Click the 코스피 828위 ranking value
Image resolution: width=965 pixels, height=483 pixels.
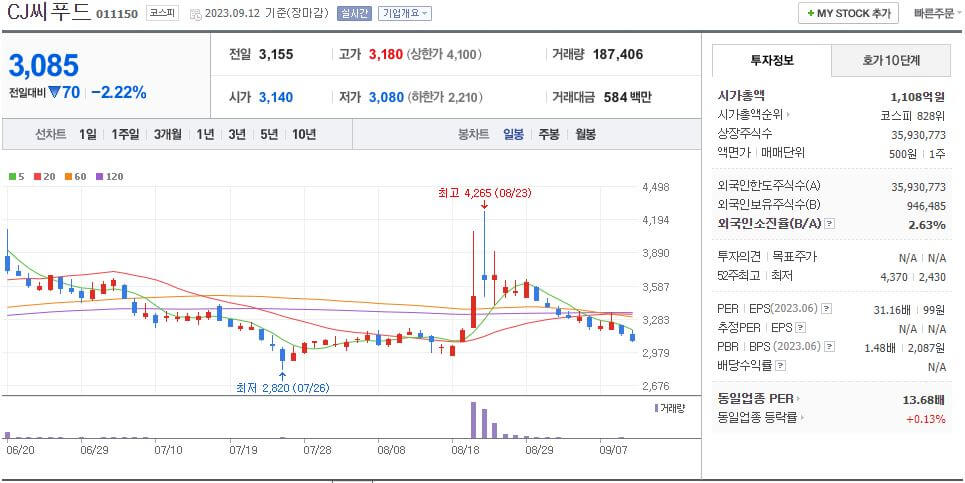[913, 115]
